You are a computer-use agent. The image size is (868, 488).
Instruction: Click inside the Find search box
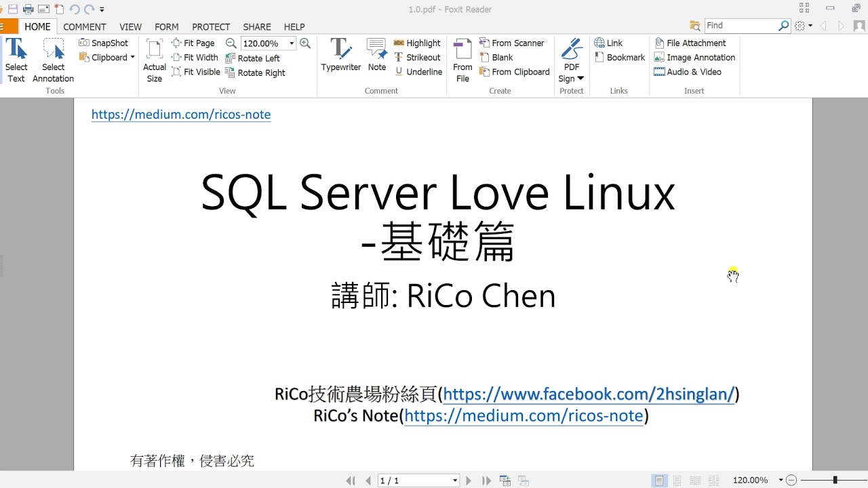[741, 26]
